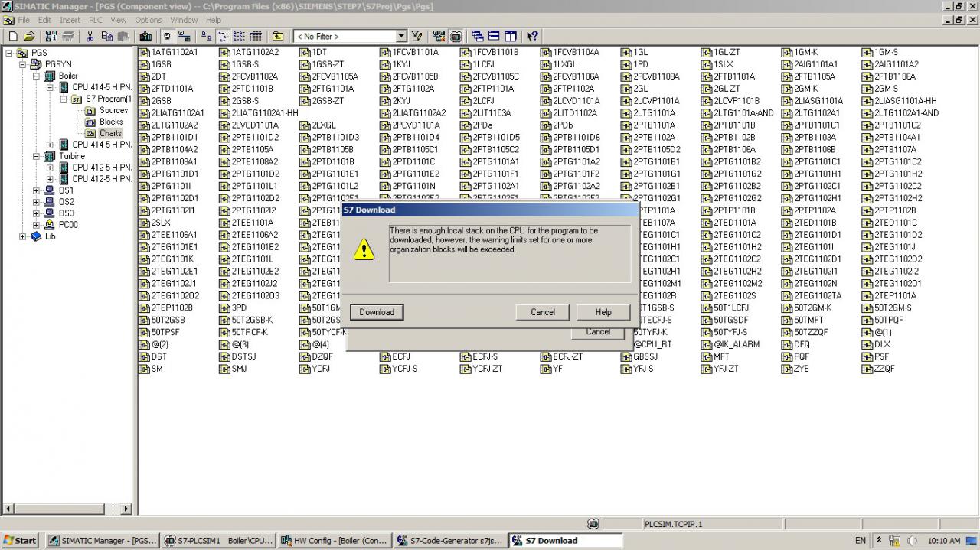Click the filter funnel icon

(416, 36)
